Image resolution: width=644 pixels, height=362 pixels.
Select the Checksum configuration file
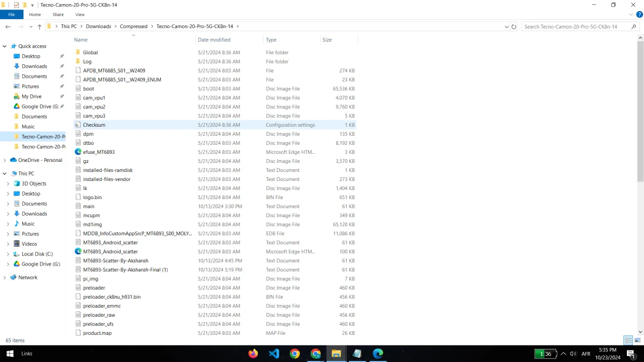[94, 125]
